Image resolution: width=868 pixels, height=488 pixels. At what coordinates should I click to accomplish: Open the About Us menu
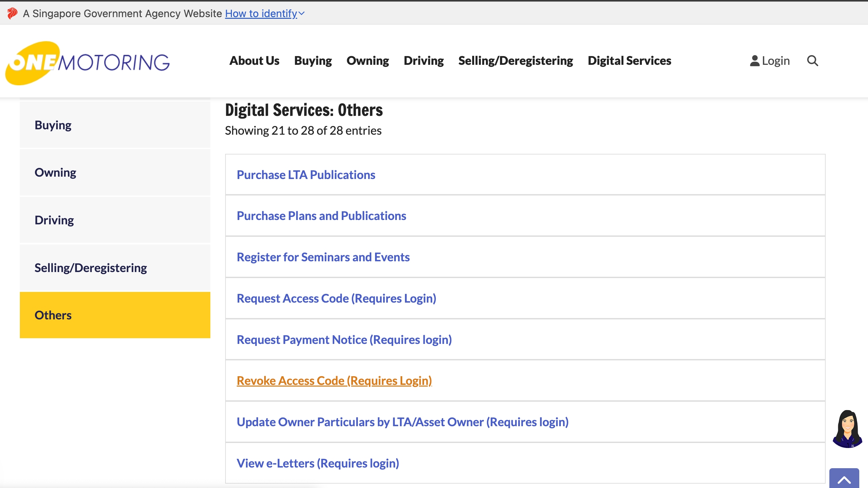coord(254,61)
